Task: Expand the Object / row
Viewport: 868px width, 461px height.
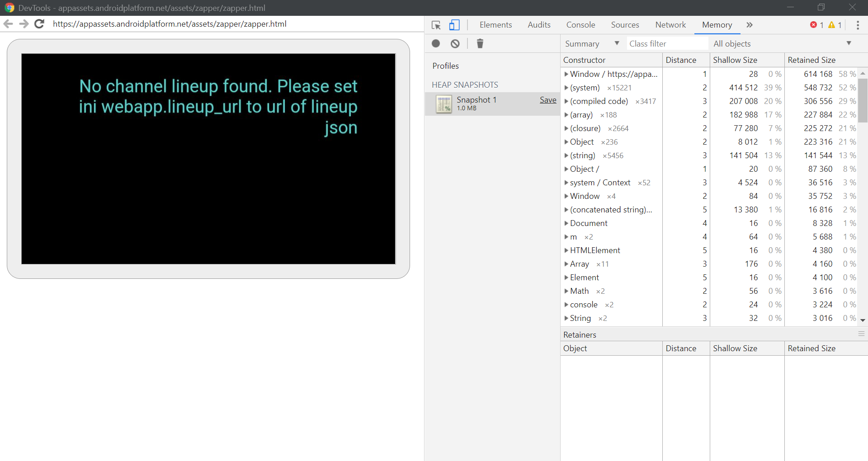Action: coord(566,169)
